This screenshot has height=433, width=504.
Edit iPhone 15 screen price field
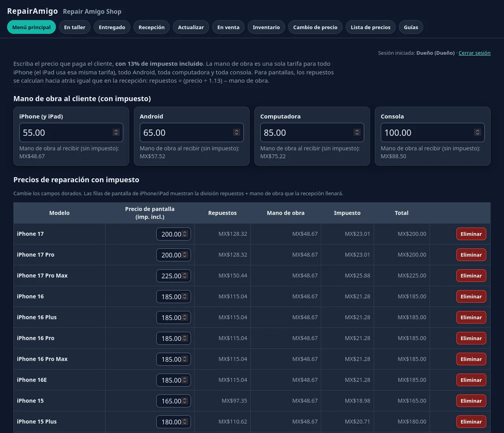coord(174,401)
